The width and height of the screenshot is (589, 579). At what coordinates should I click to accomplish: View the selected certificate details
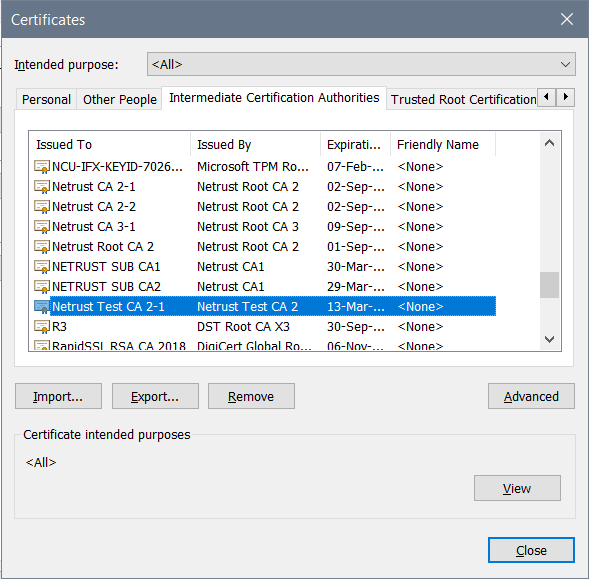point(517,488)
